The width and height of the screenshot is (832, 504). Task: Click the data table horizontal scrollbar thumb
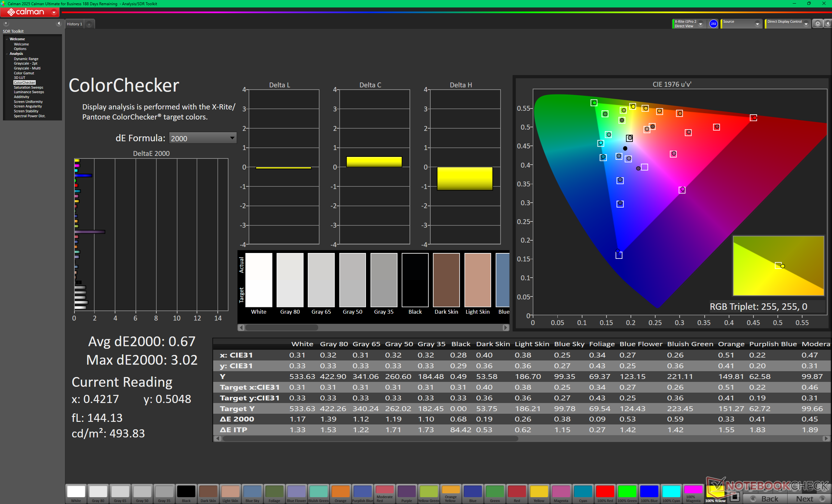click(370, 438)
